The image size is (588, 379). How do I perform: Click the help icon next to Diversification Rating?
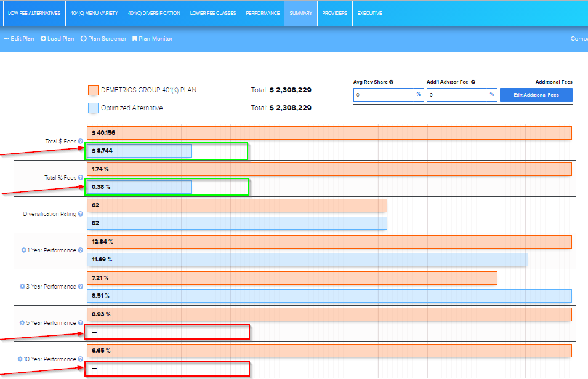(x=81, y=214)
